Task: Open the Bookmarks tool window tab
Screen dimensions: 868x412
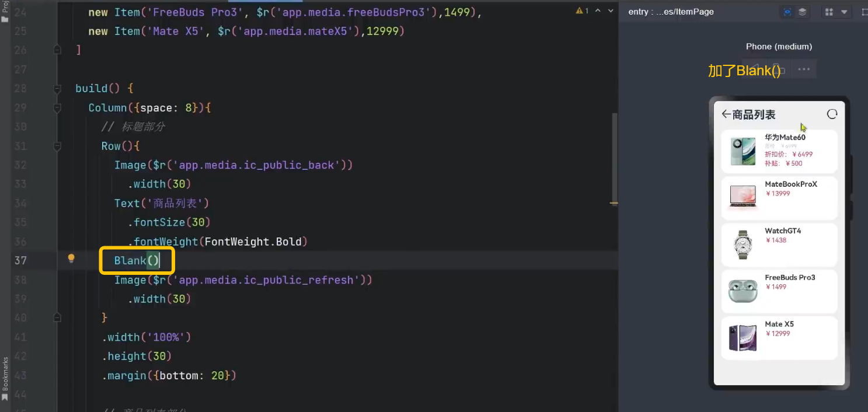Action: coord(5,379)
